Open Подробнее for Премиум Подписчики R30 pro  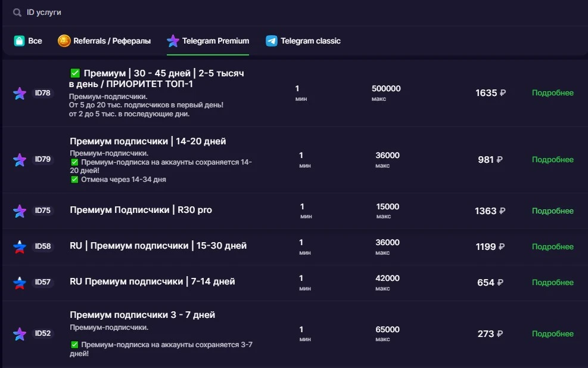pyautogui.click(x=553, y=211)
